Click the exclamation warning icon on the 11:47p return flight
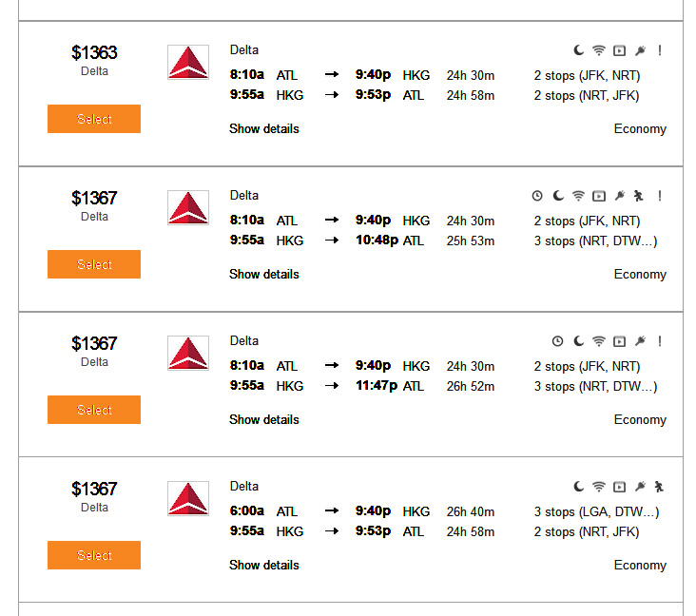This screenshot has height=616, width=696. click(x=660, y=341)
